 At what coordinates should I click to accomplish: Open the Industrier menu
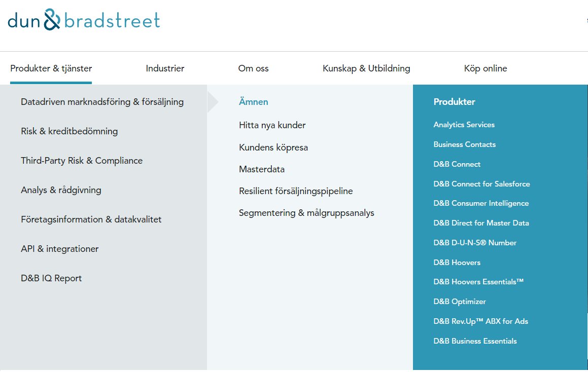click(165, 68)
